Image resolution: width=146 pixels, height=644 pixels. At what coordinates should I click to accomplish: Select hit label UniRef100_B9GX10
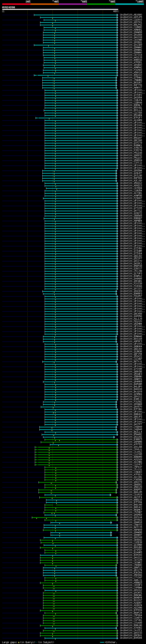pyautogui.click(x=131, y=75)
